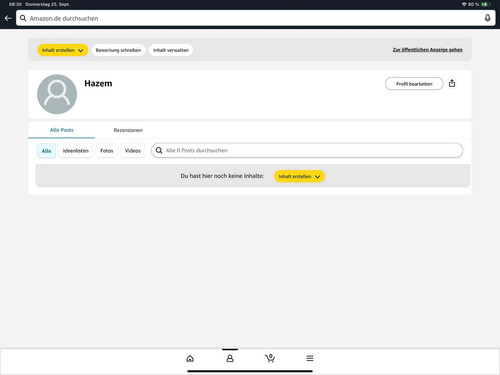
Task: Expand top 'Inhalt erstellen' dropdown
Action: click(x=63, y=50)
